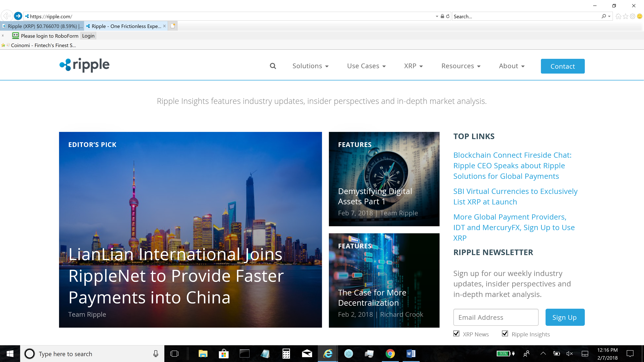This screenshot has width=644, height=362.
Task: Uncheck the Ripple Insights checkbox
Action: pyautogui.click(x=505, y=334)
